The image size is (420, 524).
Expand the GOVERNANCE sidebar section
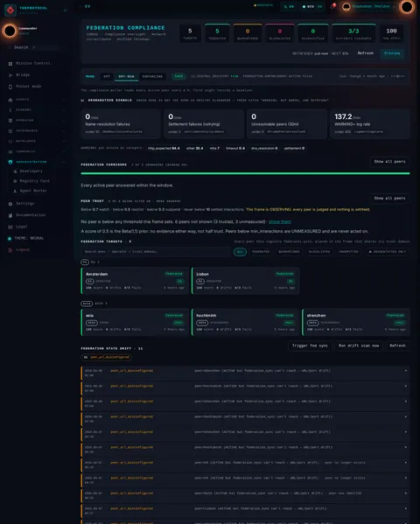[37, 130]
